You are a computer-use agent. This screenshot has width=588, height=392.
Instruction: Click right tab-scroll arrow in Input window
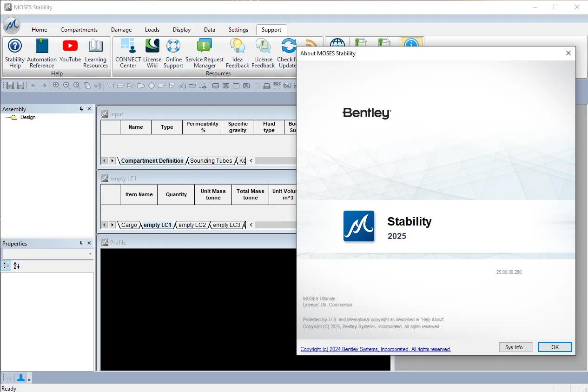pyautogui.click(x=112, y=161)
